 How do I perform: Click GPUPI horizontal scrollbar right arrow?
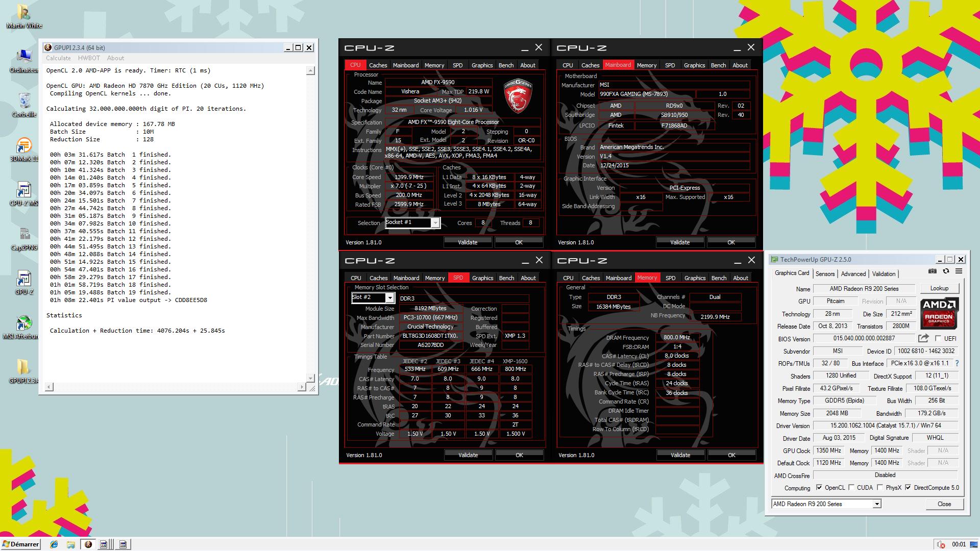(302, 387)
